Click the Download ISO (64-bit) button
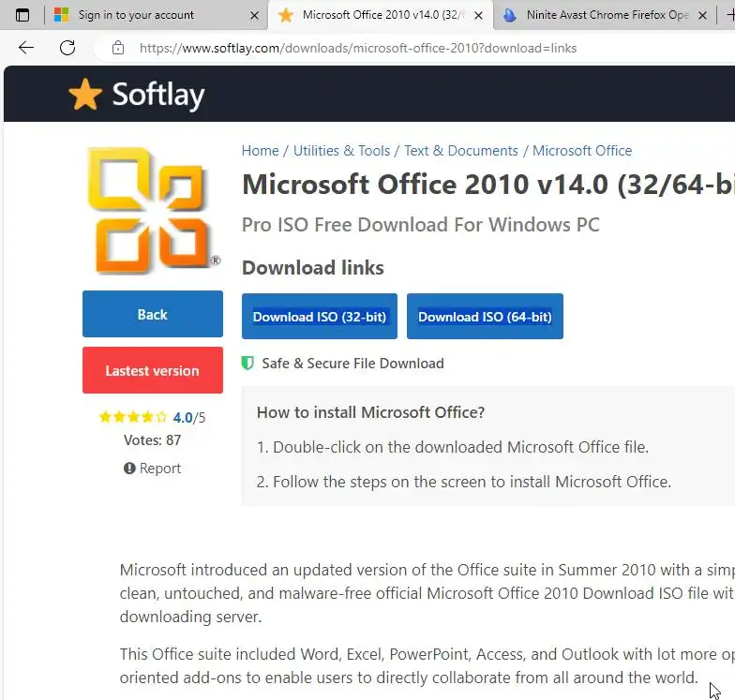Viewport: 735px width, 700px height. pos(485,317)
